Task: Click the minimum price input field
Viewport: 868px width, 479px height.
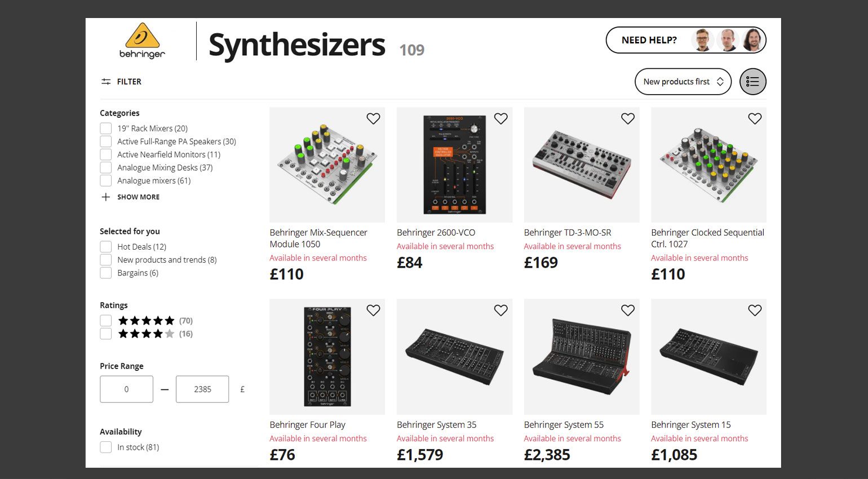Action: click(x=126, y=389)
